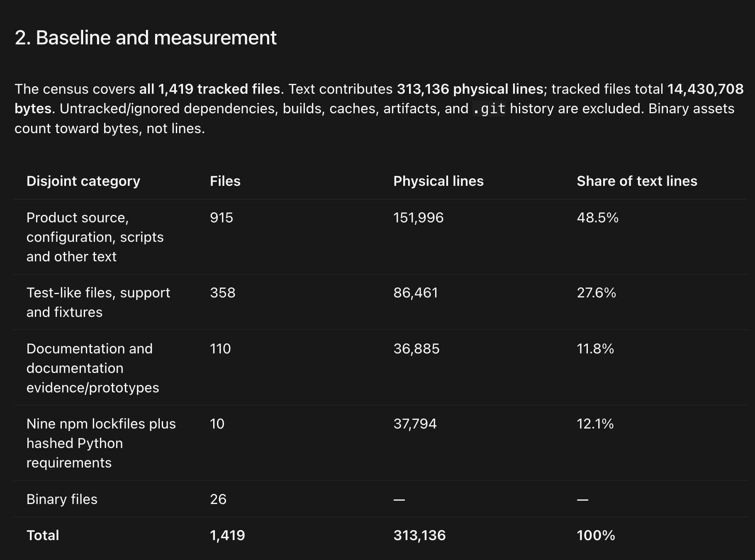Click the 'Files' column header
755x560 pixels.
225,181
